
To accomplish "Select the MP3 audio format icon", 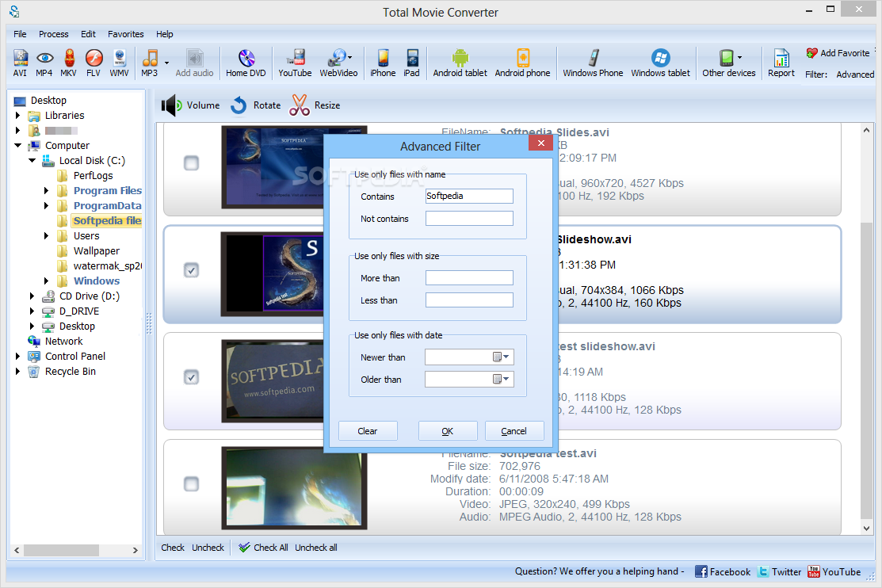I will tap(150, 63).
